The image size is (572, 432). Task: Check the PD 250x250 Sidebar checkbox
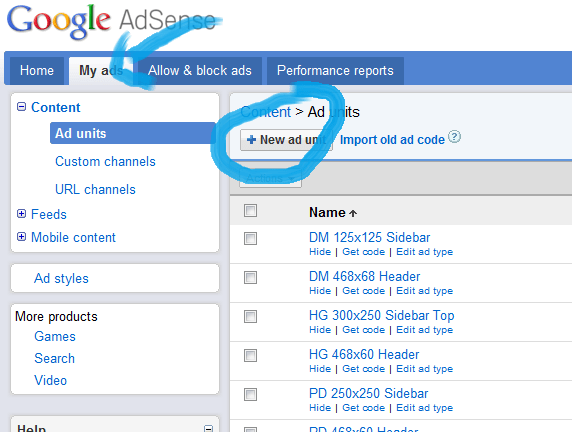click(x=250, y=394)
